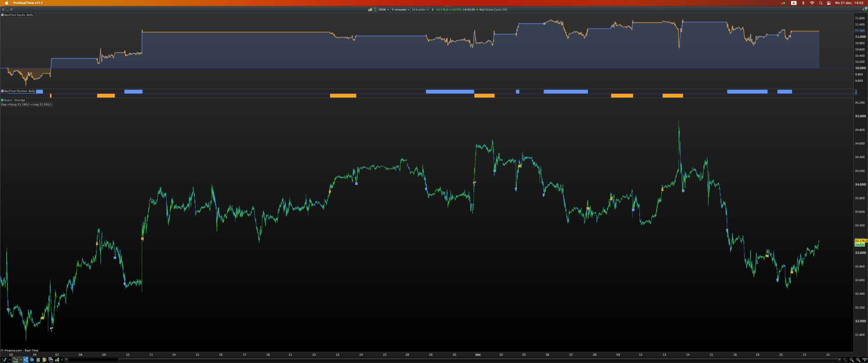Image resolution: width=868 pixels, height=363 pixels.
Task: Click the 10.000 equity axis label
Action: (860, 68)
